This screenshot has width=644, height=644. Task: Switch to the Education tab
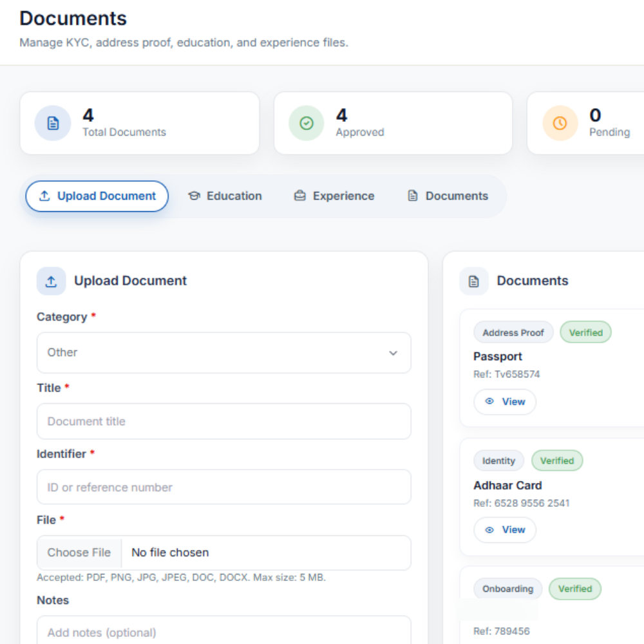[225, 196]
